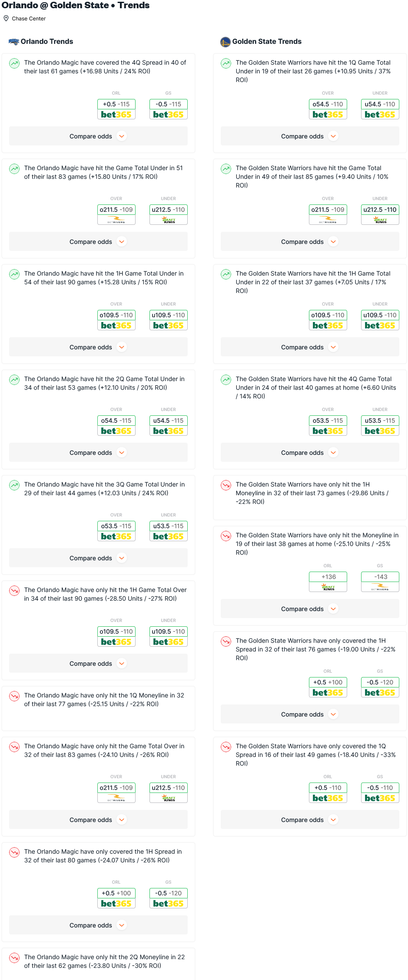Select o211.5 -109 BetRivers over in Orlando Game Total Over trend

116,793
